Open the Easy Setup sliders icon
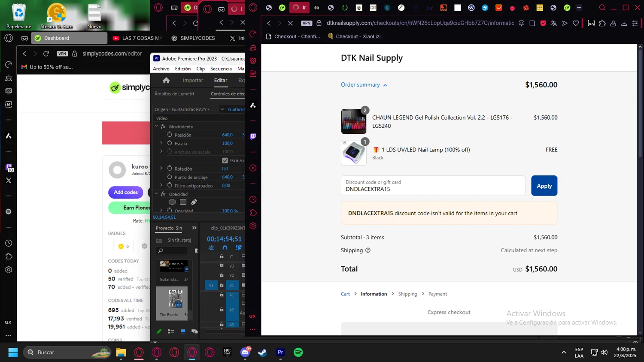This screenshot has width=644, height=362. click(x=635, y=23)
